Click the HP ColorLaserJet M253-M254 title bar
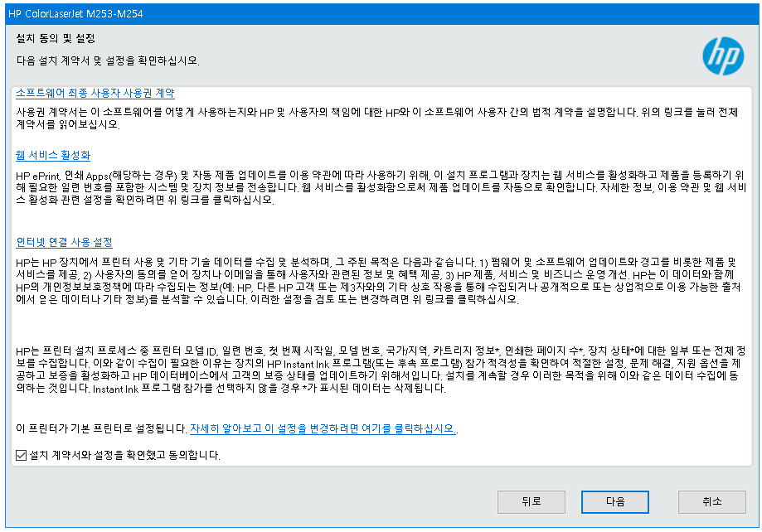762x532 pixels. coord(381,13)
